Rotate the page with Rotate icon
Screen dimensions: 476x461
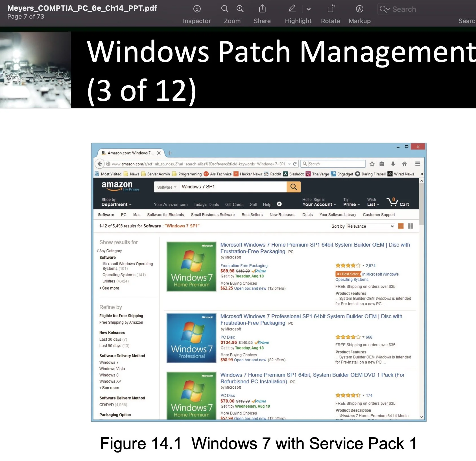pos(331,9)
